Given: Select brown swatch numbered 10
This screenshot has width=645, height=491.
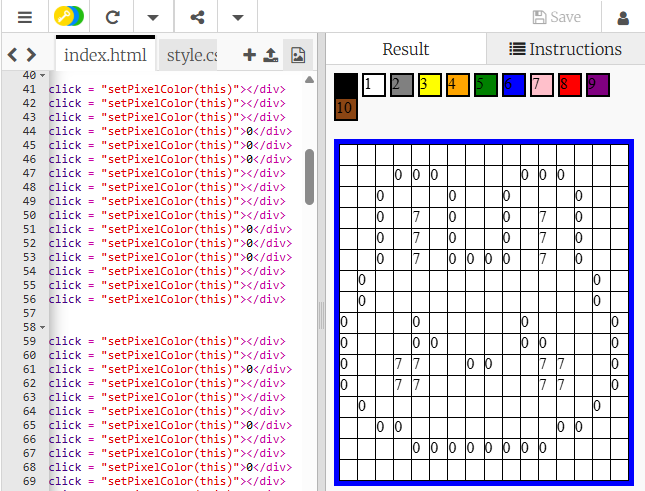Looking at the screenshot, I should point(346,109).
